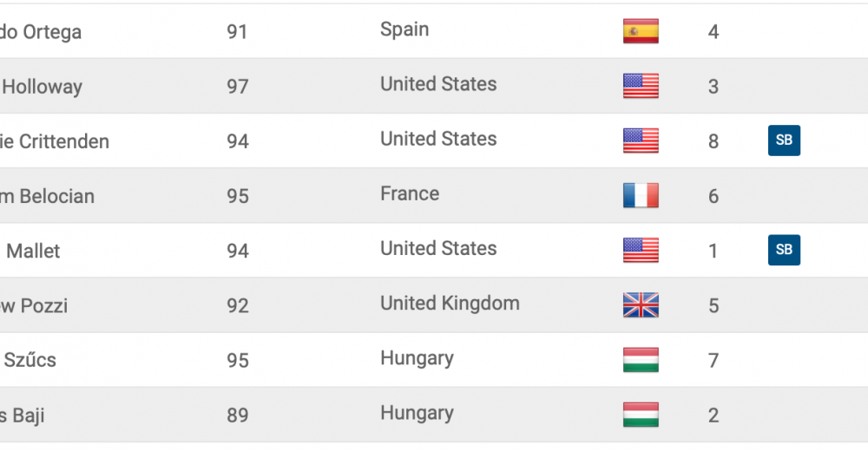This screenshot has height=451, width=868.
Task: Click the Hungary flag in Baji row
Action: (x=641, y=415)
